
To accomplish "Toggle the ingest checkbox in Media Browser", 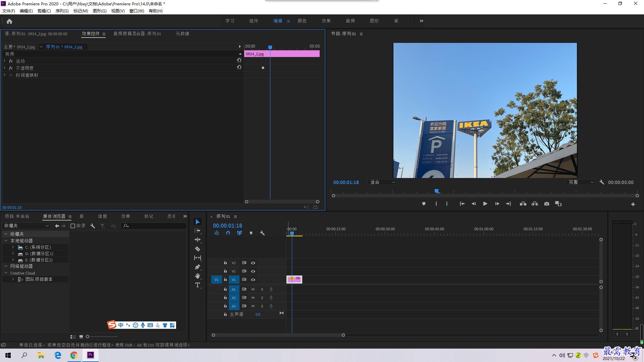I will [73, 226].
